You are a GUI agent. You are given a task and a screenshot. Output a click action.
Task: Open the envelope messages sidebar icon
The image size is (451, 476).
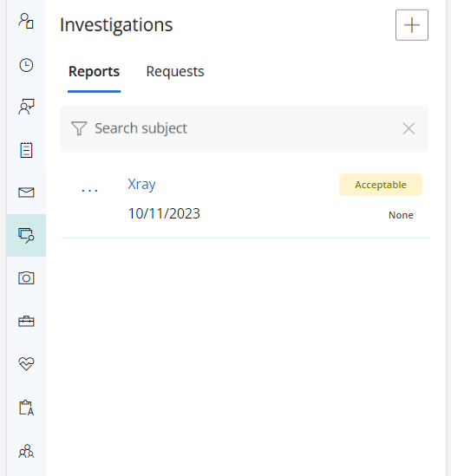tap(26, 192)
